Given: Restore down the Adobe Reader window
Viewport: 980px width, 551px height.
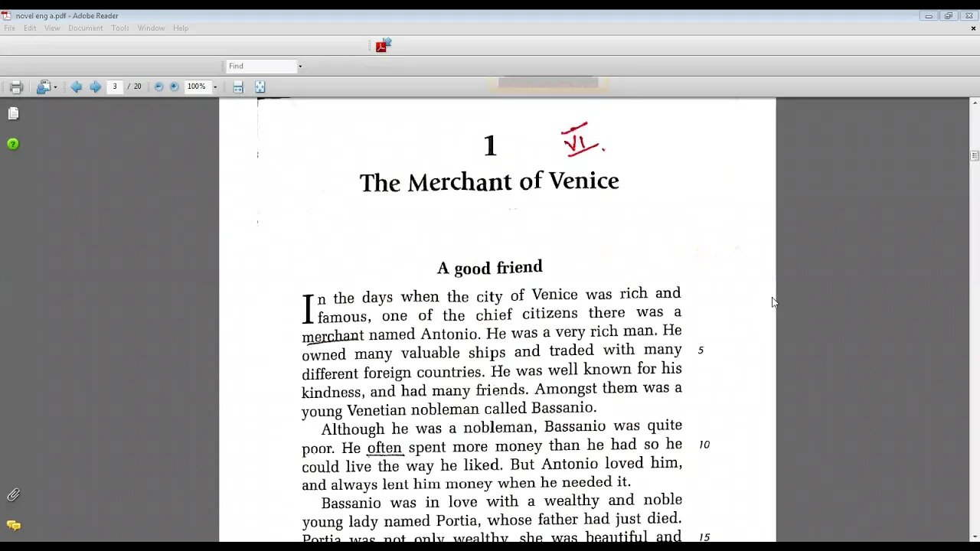Looking at the screenshot, I should coord(949,16).
